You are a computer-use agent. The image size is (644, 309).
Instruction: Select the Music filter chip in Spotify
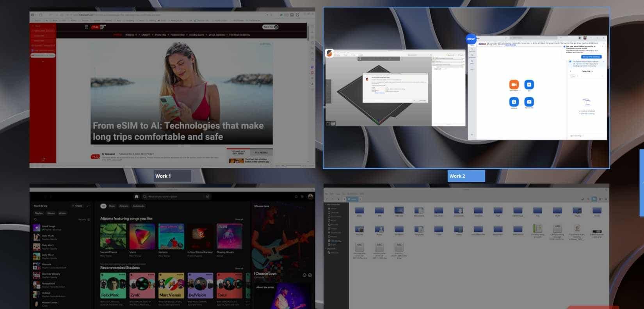112,206
